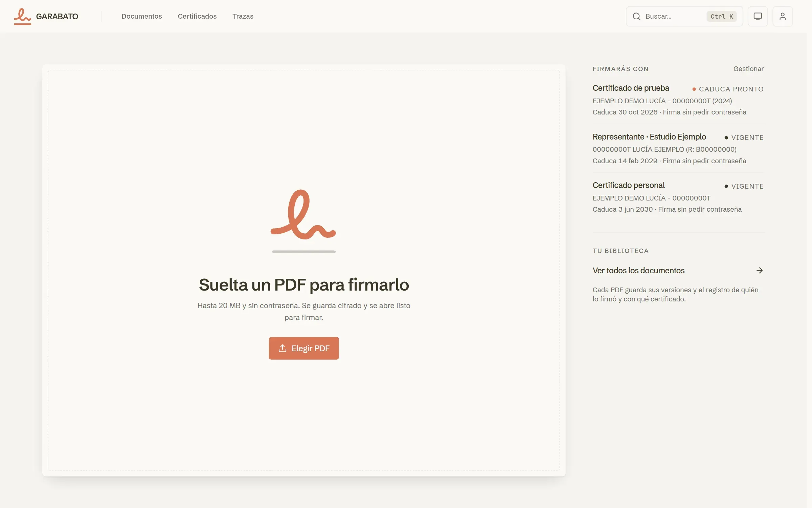Image resolution: width=812 pixels, height=508 pixels.
Task: Click 'EJEMPLO DEMO LUCÍA - 00000000T (2024)'
Action: [662, 101]
